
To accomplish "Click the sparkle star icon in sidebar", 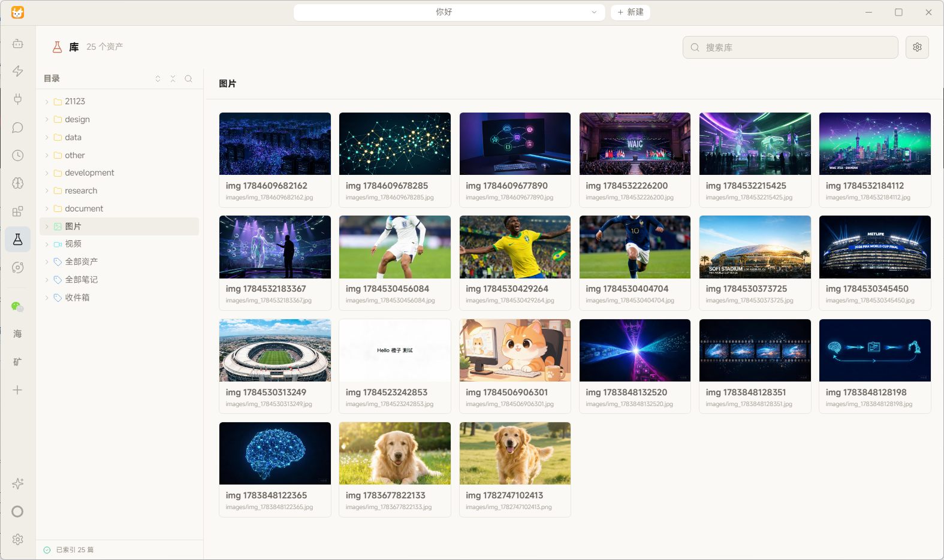I will 18,483.
